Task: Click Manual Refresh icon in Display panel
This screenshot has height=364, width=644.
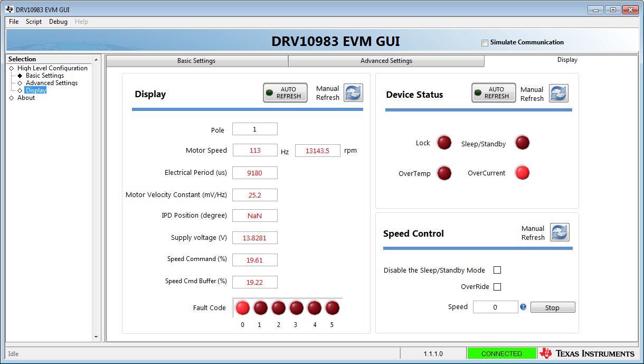Action: 354,93
